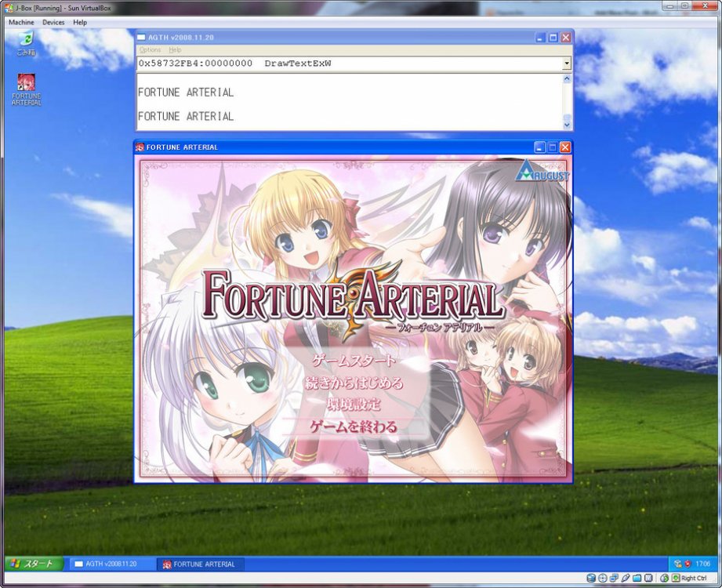Click the VirtualBox optical disc status icon
This screenshot has height=588, width=722.
(602, 578)
